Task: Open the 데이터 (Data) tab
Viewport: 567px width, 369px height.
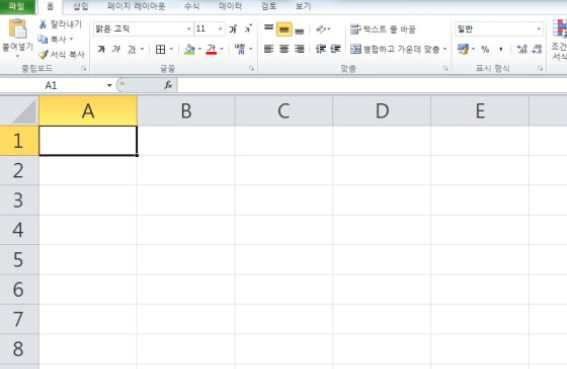Action: (230, 6)
